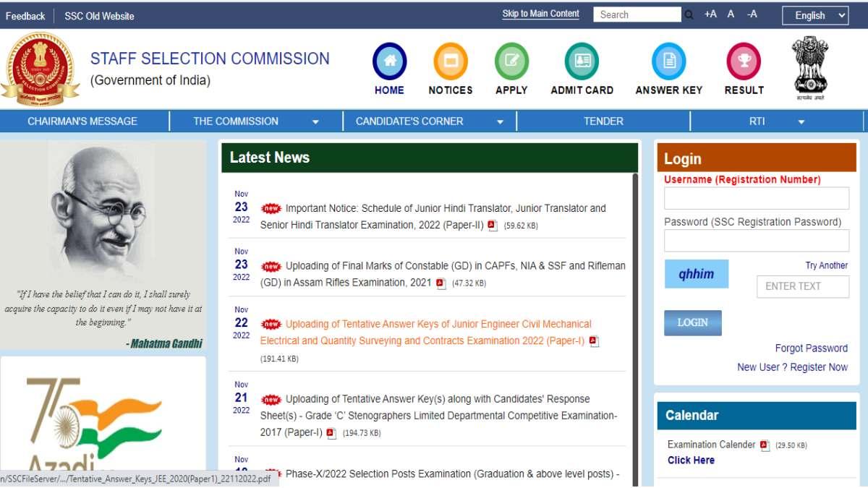868x488 pixels.
Task: Open the English language selector
Action: pyautogui.click(x=815, y=15)
